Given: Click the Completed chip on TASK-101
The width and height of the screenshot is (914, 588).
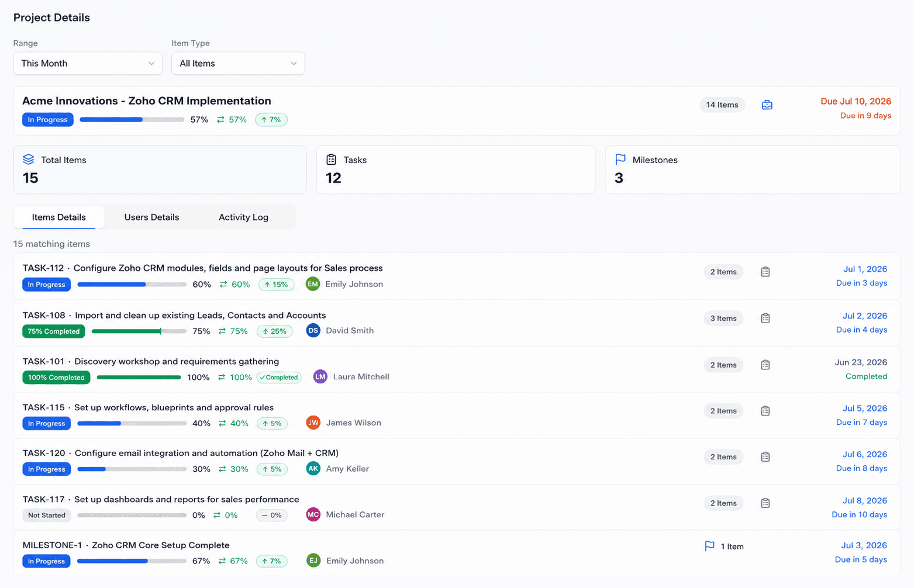Looking at the screenshot, I should point(280,378).
